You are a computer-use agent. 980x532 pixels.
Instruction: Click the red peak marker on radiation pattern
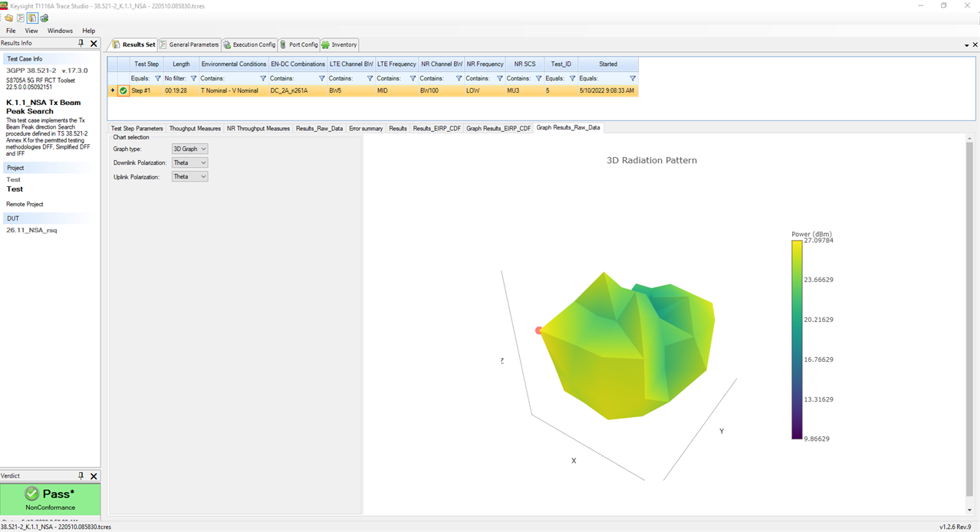[539, 330]
